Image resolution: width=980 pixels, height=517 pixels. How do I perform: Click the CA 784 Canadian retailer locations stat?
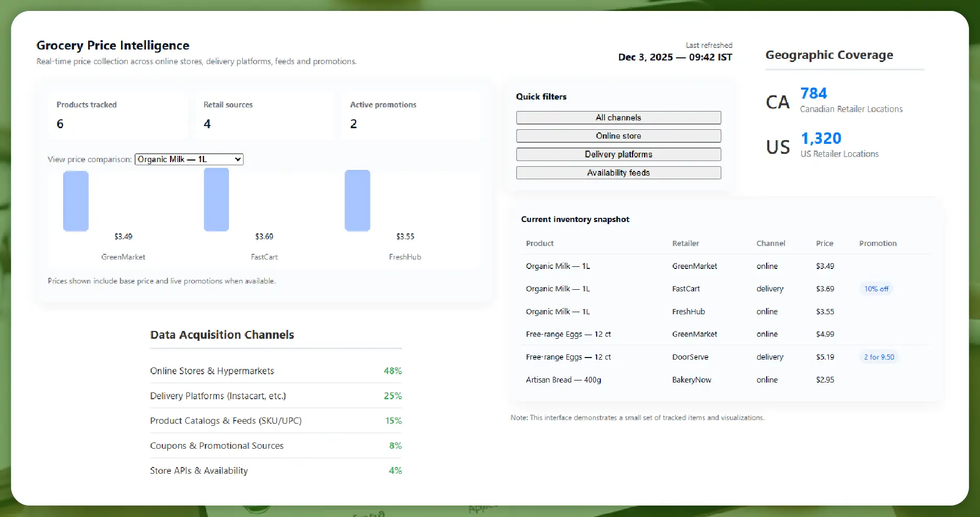pos(813,100)
